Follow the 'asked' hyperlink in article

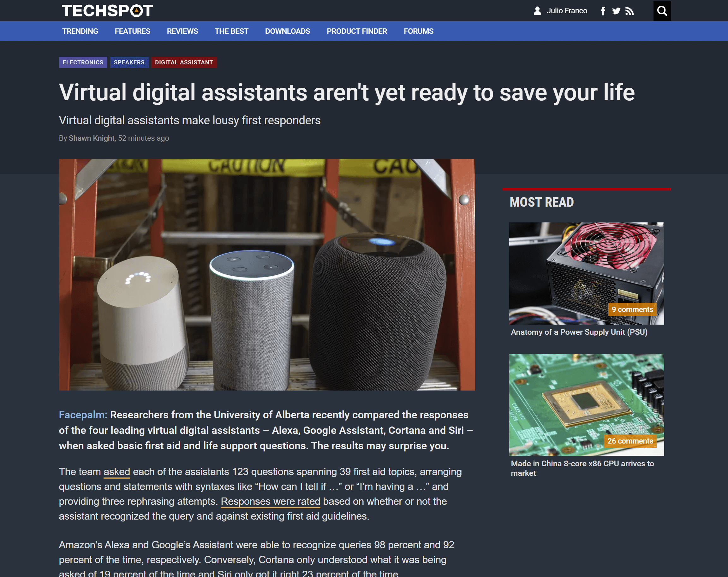pyautogui.click(x=116, y=472)
